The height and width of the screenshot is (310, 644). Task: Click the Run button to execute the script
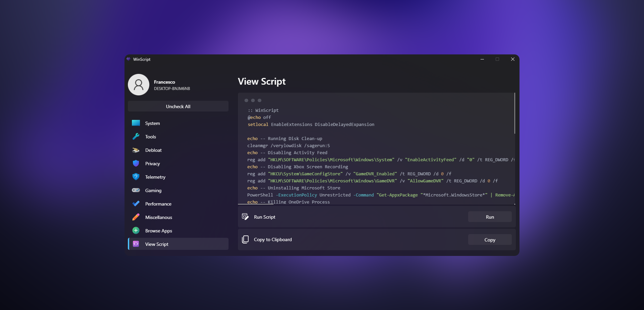489,217
